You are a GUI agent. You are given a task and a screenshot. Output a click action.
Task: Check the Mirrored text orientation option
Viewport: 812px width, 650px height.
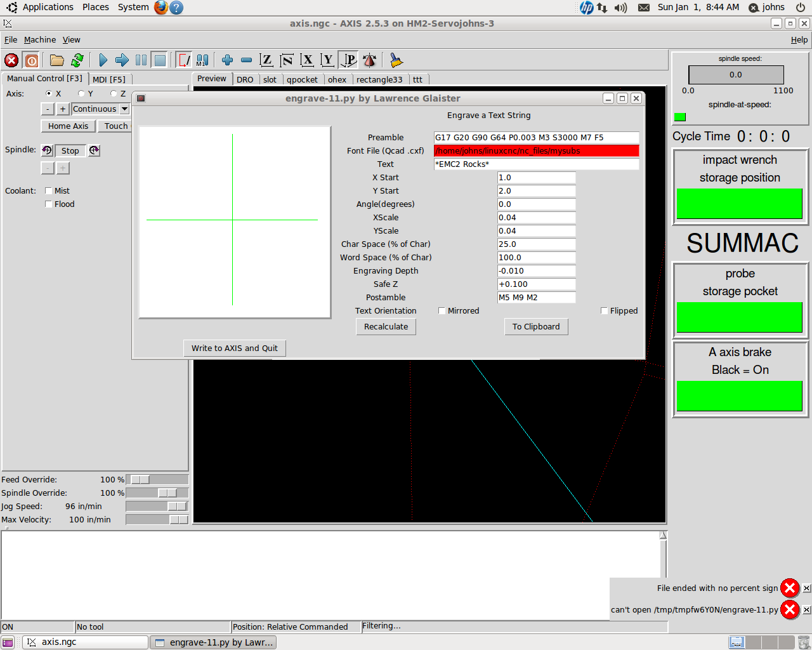[442, 310]
